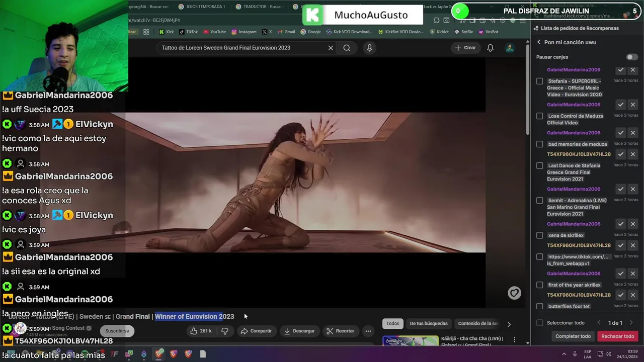Image resolution: width=644 pixels, height=362 pixels.
Task: Open options menu for Käärijä Cha Cha Cha video
Action: tap(514, 339)
